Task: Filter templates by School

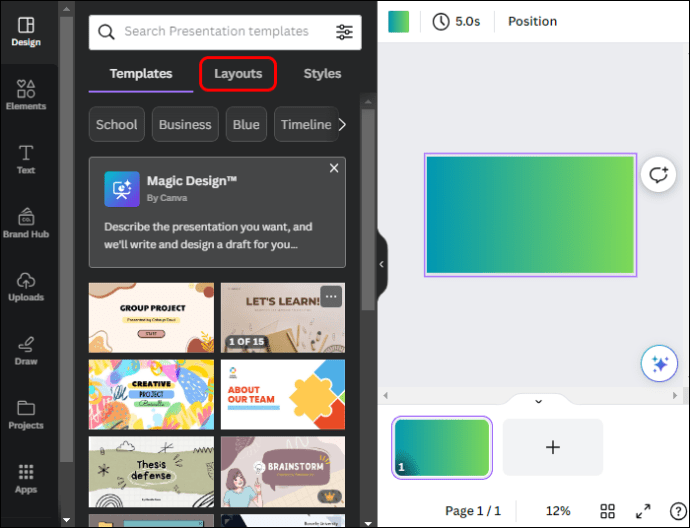Action: point(117,125)
